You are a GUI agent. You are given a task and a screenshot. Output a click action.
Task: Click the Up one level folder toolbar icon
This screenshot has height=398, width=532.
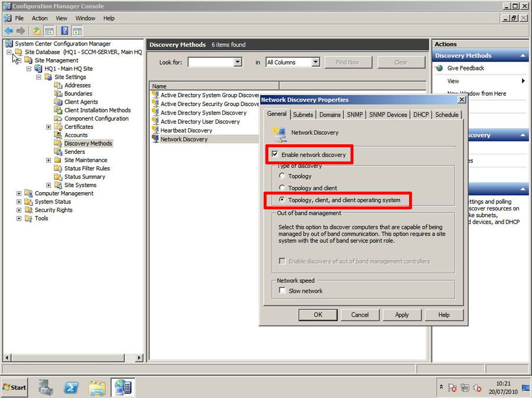point(37,31)
